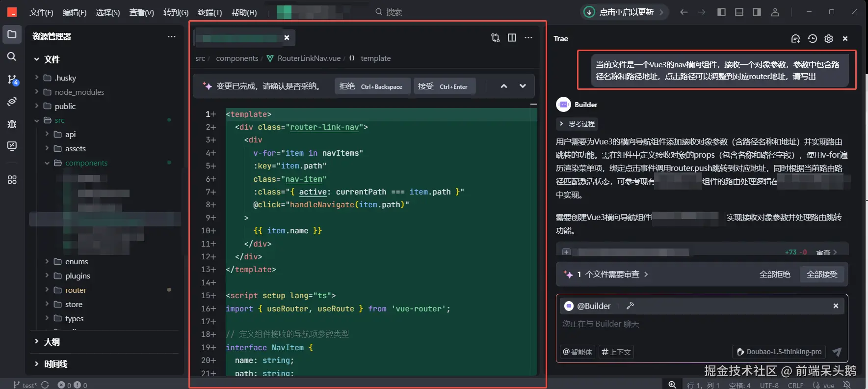Close the Trae chat panel
The image size is (868, 389).
point(845,38)
